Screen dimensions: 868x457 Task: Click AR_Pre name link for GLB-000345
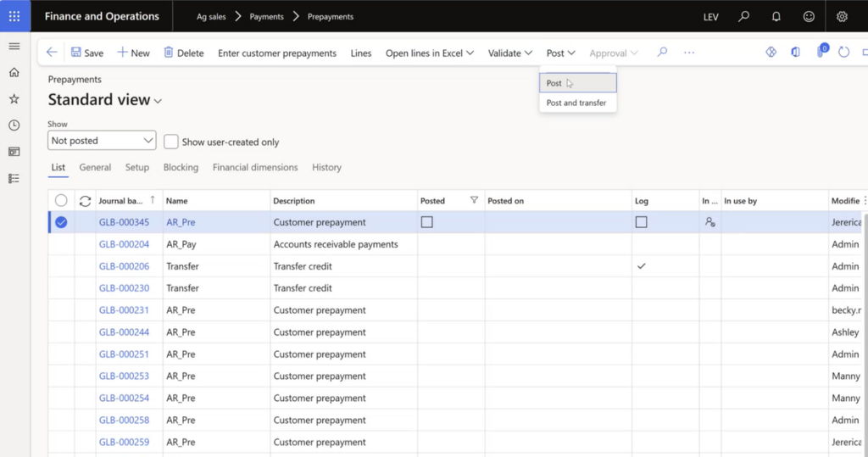181,222
